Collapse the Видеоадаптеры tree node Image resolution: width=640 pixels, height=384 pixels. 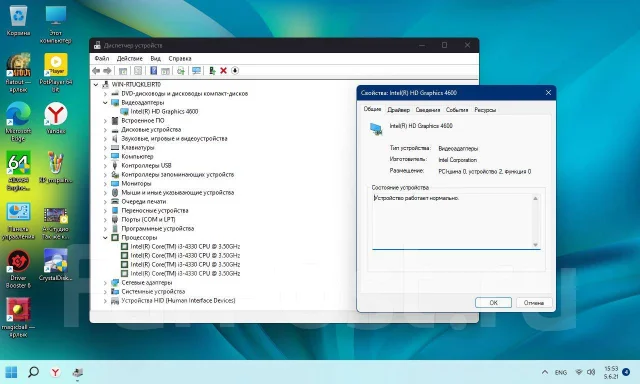tap(105, 102)
